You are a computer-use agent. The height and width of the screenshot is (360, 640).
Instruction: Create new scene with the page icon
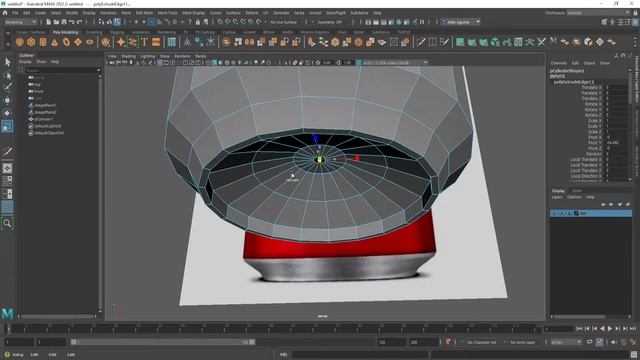(49, 22)
